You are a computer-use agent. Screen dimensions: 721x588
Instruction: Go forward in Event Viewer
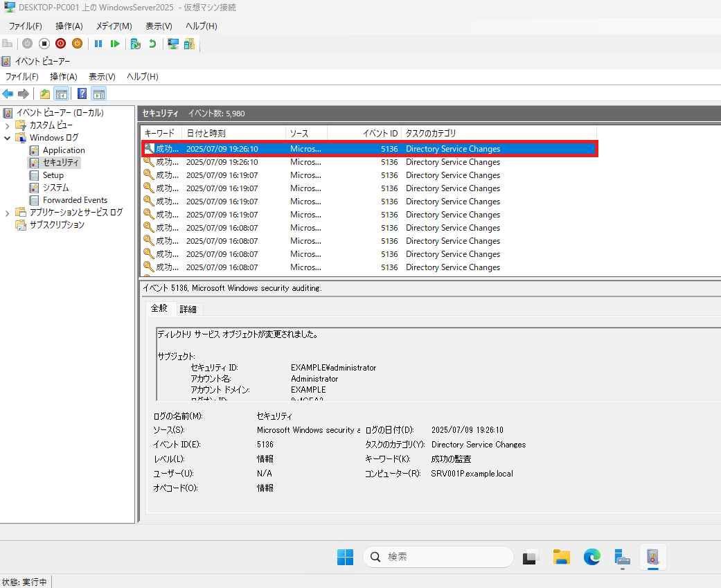click(x=24, y=93)
